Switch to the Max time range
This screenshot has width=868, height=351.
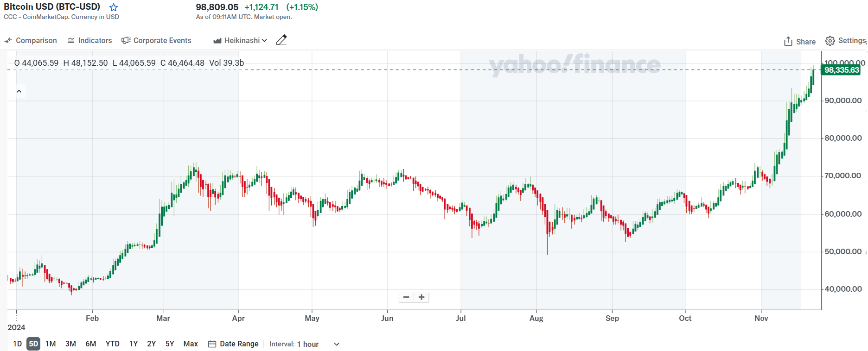pos(191,344)
